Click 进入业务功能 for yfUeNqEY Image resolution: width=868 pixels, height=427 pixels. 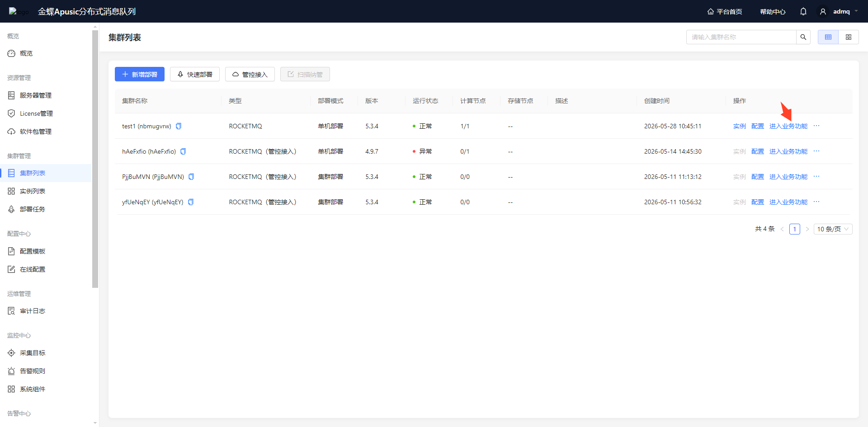(x=788, y=202)
